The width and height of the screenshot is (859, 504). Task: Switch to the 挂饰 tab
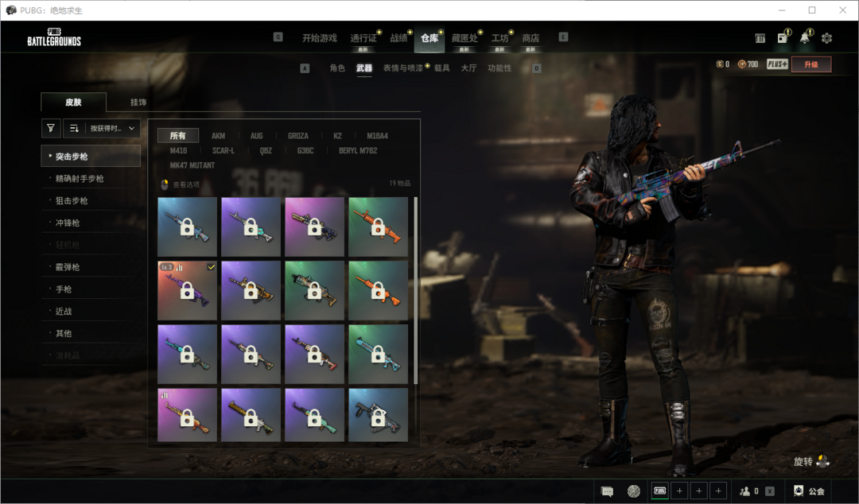pos(138,103)
